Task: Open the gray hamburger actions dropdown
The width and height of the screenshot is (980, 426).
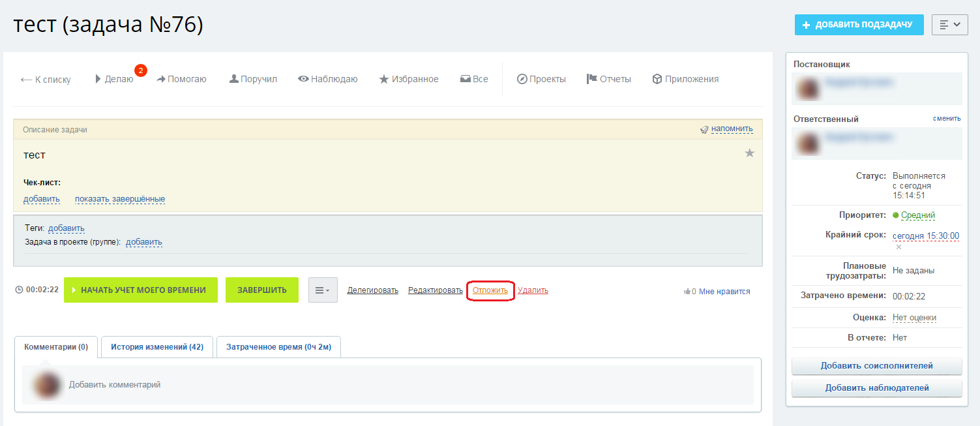Action: [323, 290]
